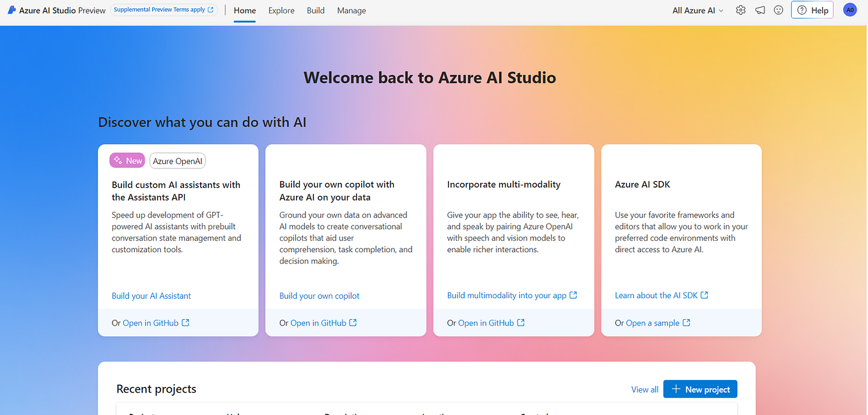868x415 pixels.
Task: Give feedback using the smiley face icon
Action: [778, 10]
